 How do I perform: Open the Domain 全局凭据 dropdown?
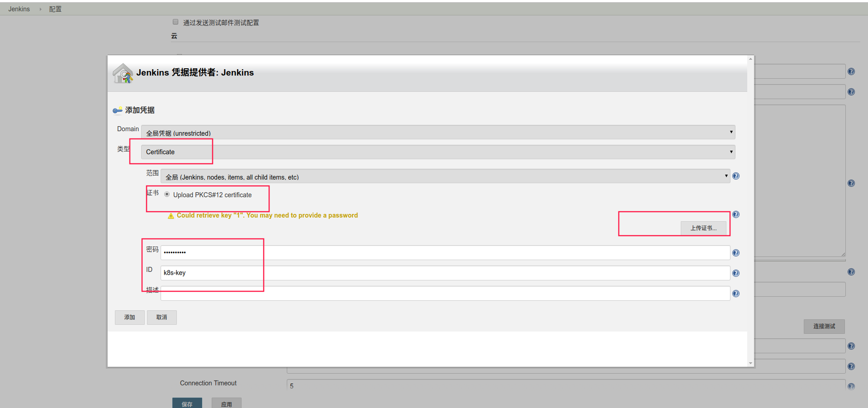438,132
